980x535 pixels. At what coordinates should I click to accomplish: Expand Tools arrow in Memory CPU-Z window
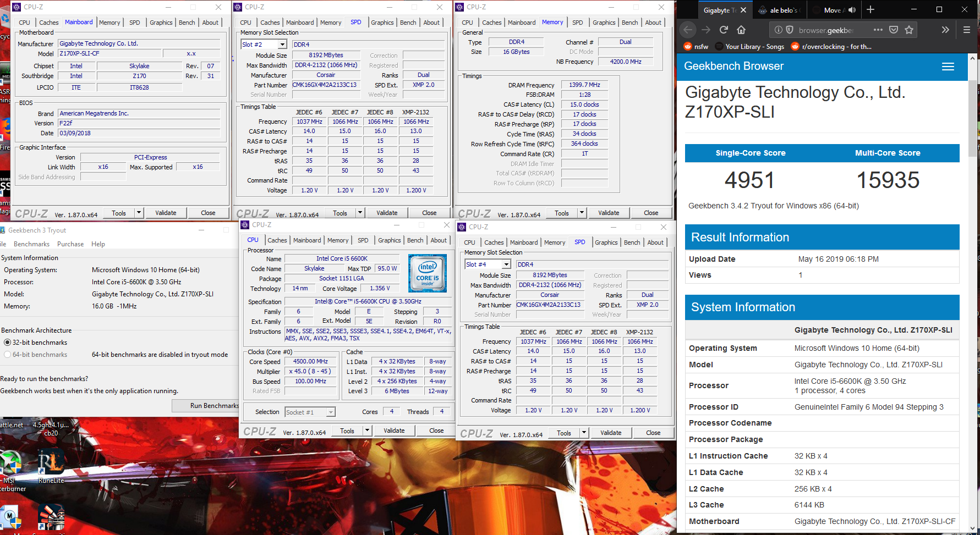[x=582, y=213]
